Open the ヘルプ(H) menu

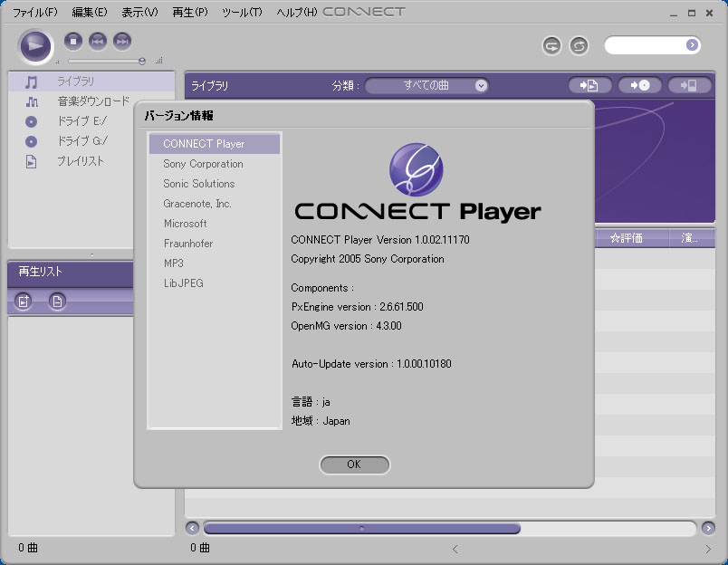[x=297, y=12]
